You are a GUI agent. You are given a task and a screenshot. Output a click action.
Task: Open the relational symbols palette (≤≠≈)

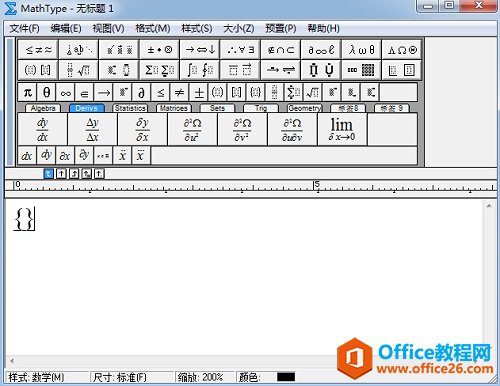click(x=38, y=50)
